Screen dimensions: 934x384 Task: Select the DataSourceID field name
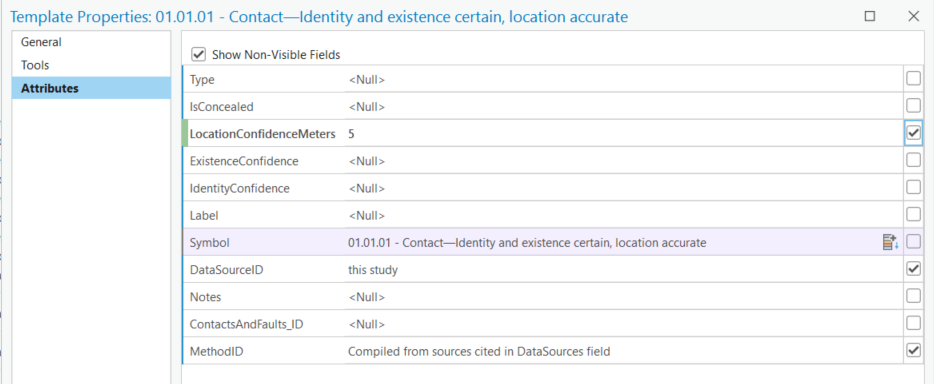point(226,270)
